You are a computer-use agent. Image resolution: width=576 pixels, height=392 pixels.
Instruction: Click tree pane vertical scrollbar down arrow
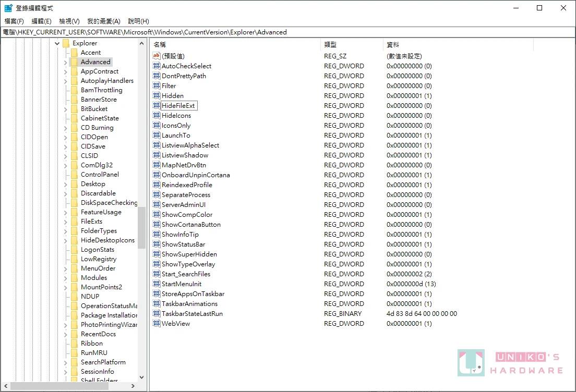point(141,377)
